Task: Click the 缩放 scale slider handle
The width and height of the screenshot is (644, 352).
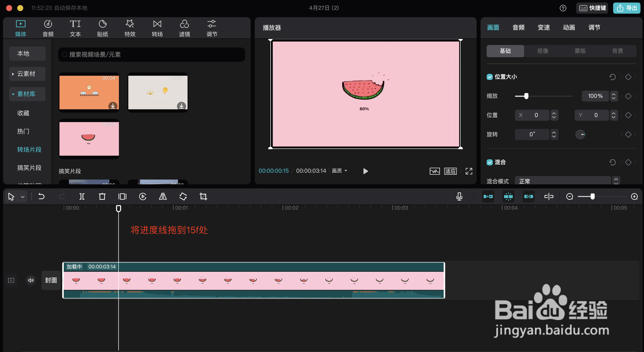Action: click(x=526, y=96)
